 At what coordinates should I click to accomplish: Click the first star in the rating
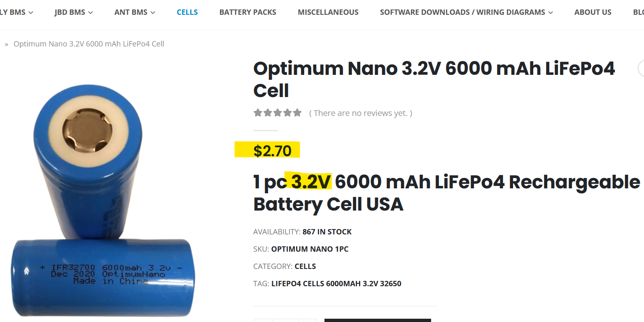(258, 113)
